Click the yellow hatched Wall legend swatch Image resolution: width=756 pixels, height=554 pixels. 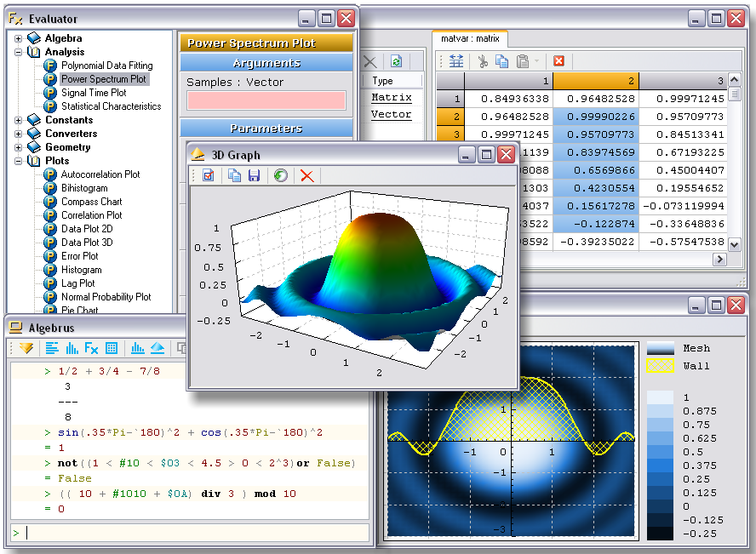[660, 366]
